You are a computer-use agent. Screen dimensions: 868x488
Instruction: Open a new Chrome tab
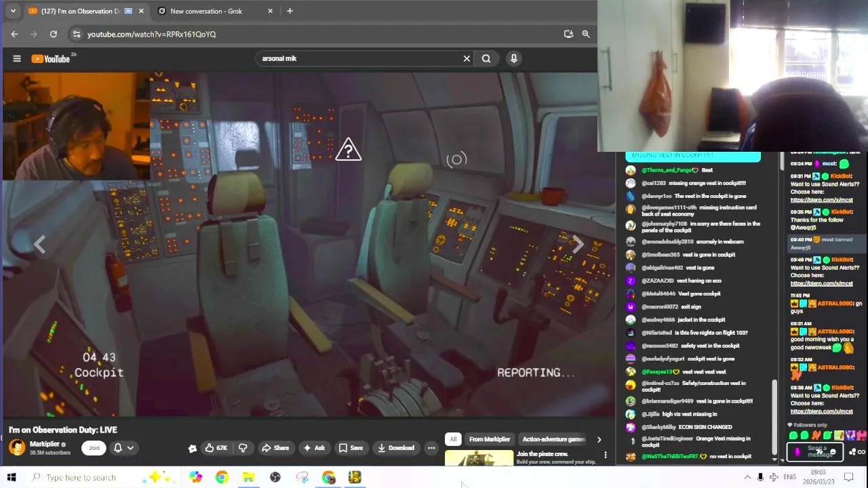tap(290, 11)
